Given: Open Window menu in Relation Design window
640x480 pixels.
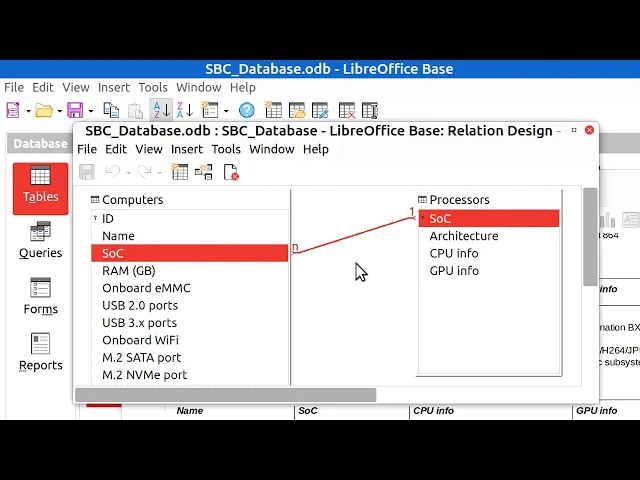Looking at the screenshot, I should (272, 149).
